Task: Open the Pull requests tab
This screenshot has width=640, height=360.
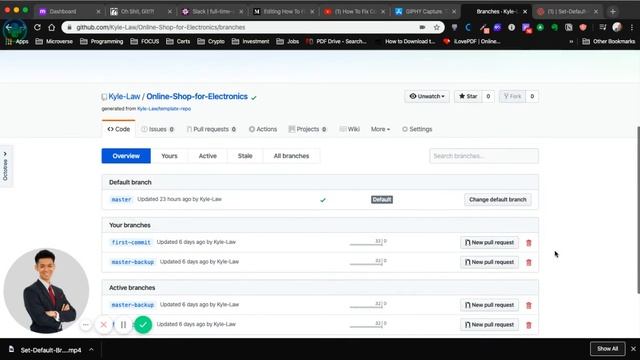Action: pos(211,129)
